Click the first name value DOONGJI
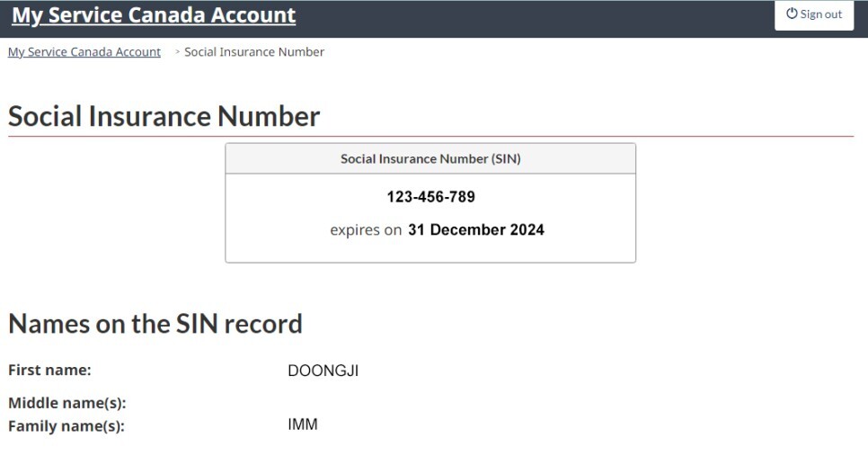Screen dimensions: 868x456 [323, 371]
